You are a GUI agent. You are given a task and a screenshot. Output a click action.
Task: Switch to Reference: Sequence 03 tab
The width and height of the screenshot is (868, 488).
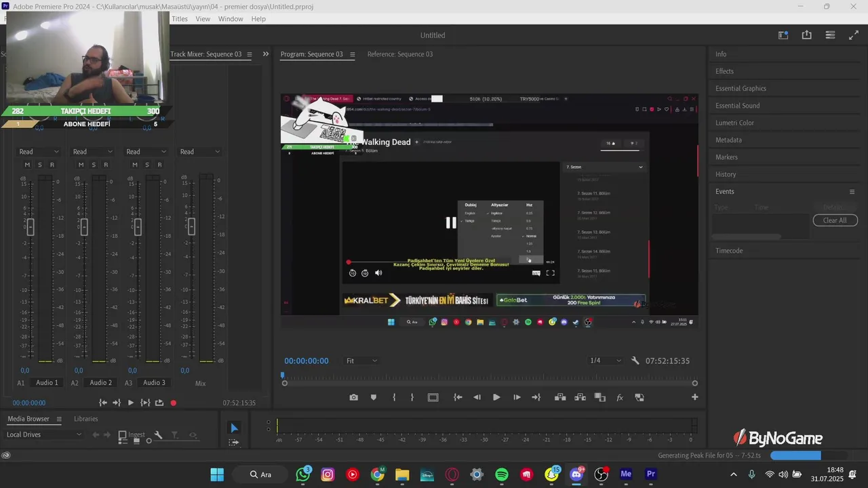click(x=400, y=54)
